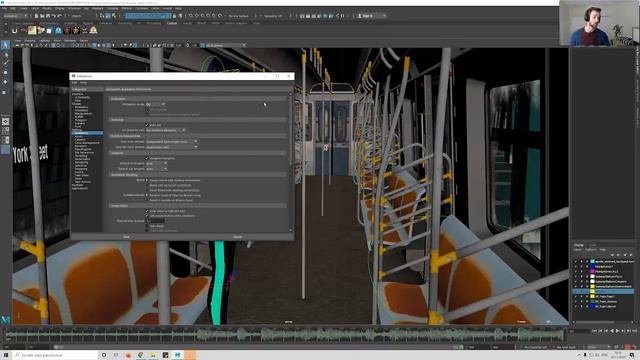The image size is (640, 360).
Task: Click the yellow bell-shaped shelf icon
Action: [93, 30]
